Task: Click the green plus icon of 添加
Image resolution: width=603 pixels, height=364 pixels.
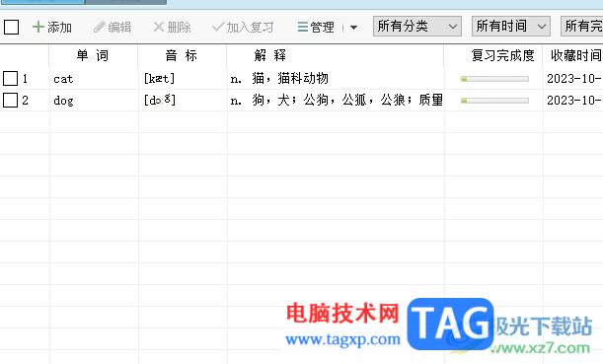Action: tap(38, 27)
